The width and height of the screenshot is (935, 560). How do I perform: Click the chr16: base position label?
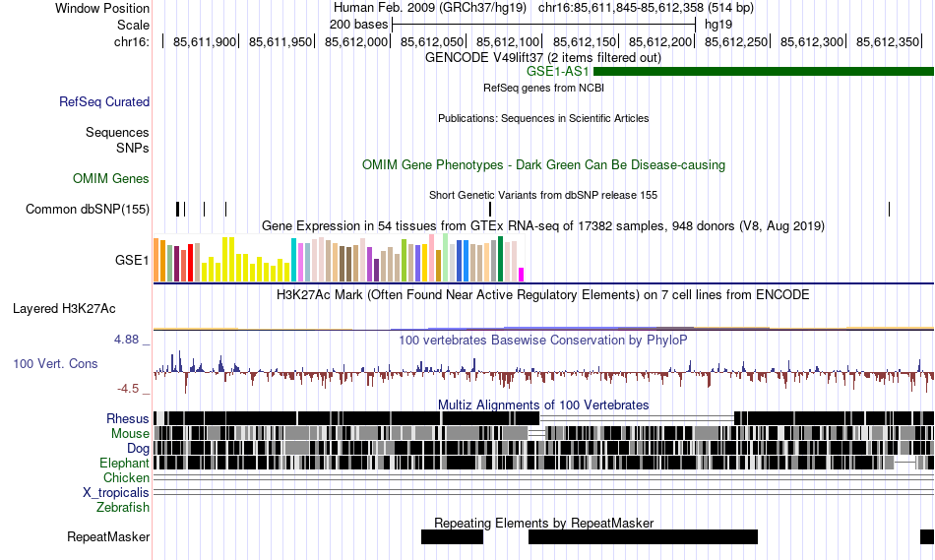point(132,41)
